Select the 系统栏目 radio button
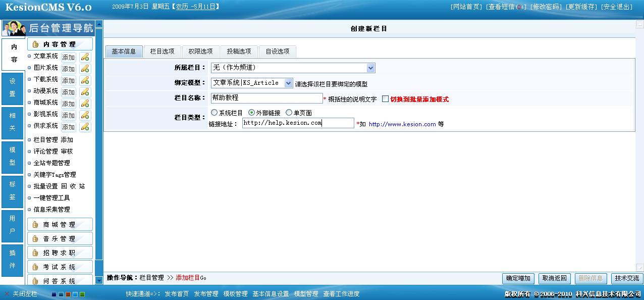The width and height of the screenshot is (644, 300). tap(214, 112)
